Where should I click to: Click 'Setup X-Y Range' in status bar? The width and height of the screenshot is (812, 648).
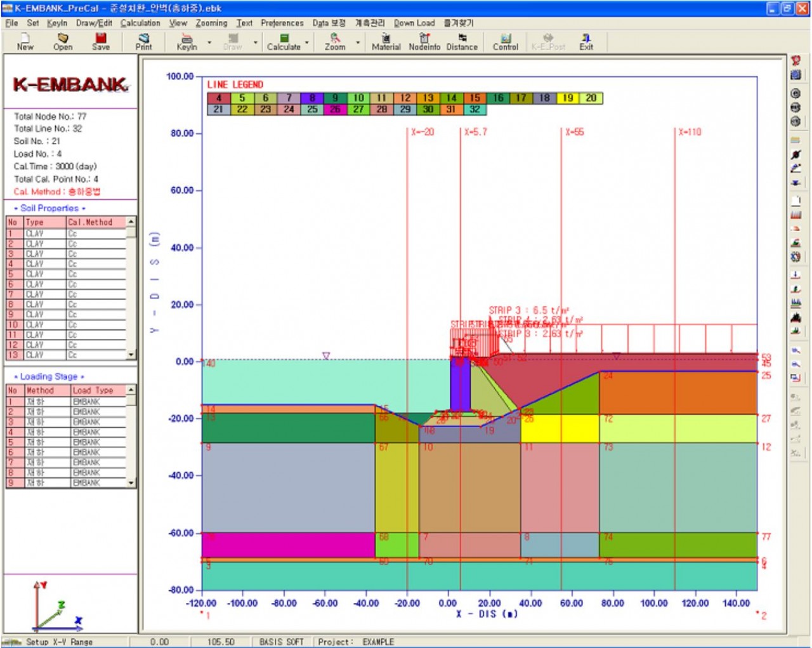[x=59, y=642]
